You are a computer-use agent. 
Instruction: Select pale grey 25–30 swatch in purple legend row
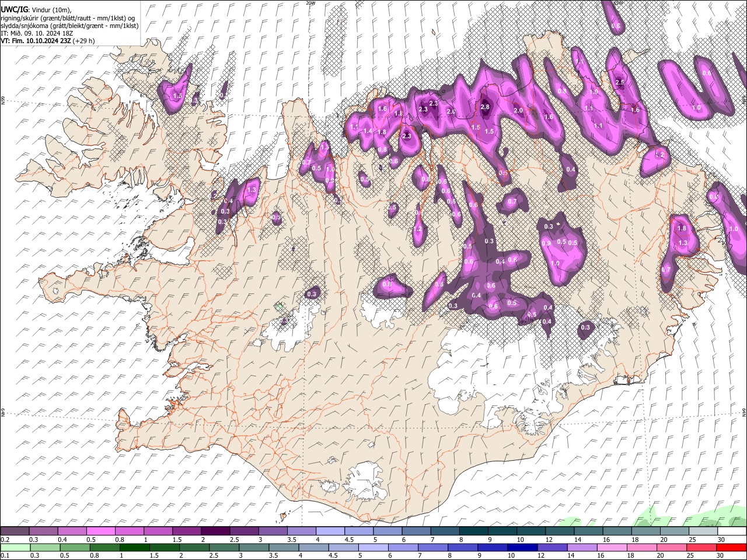pos(703,531)
